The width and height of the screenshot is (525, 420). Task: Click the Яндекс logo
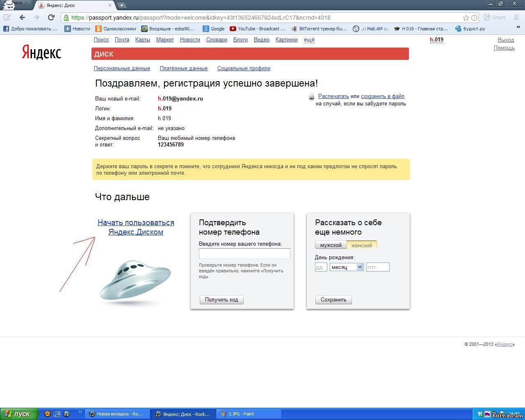pyautogui.click(x=41, y=52)
